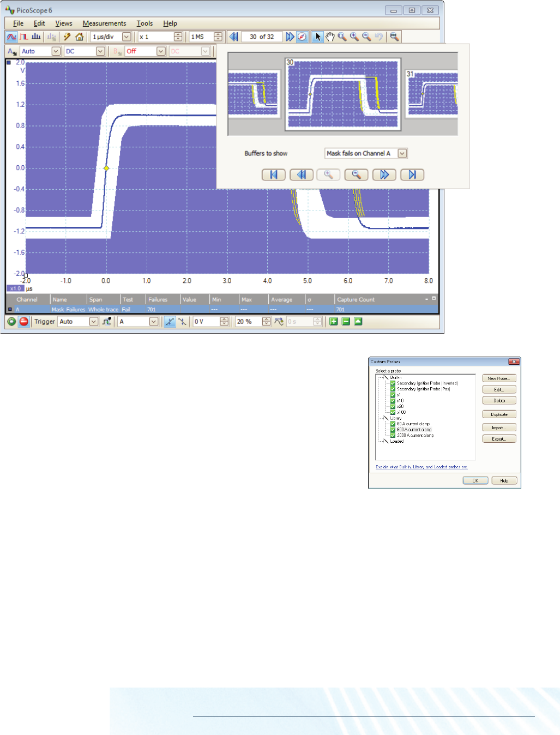Click red Stop capture button
560x735 pixels.
point(23,322)
